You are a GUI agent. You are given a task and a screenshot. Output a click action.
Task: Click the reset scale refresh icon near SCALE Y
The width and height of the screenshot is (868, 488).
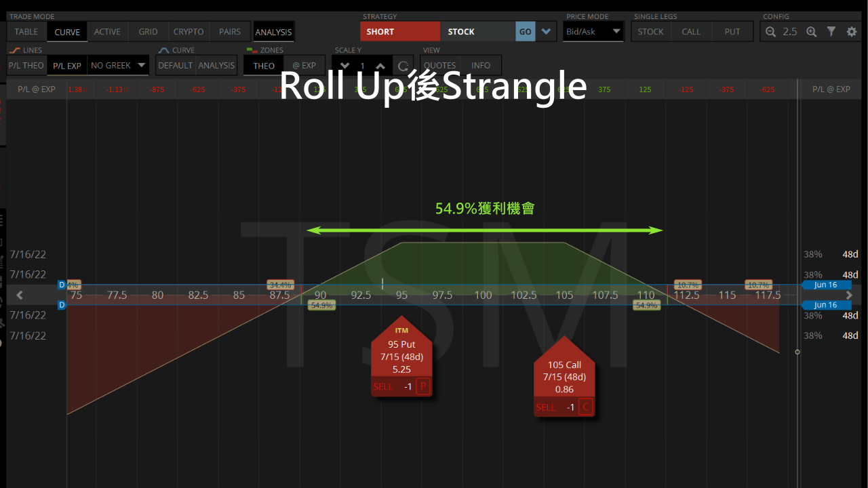(x=403, y=65)
